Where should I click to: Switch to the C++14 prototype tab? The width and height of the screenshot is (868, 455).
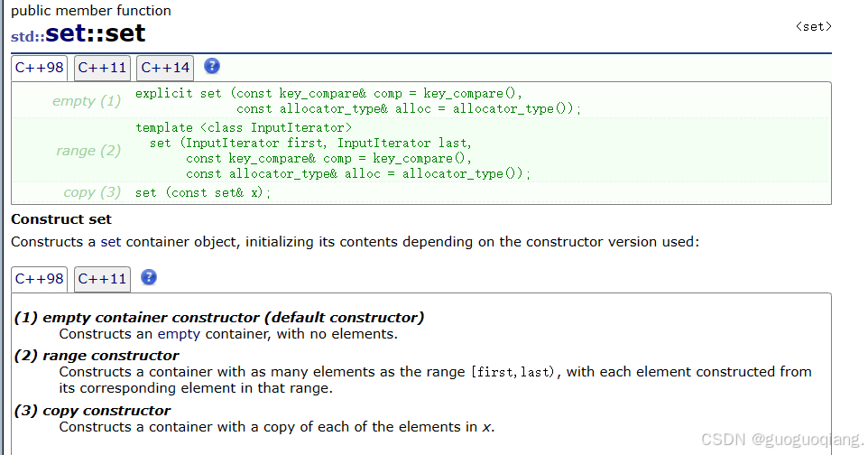[165, 69]
